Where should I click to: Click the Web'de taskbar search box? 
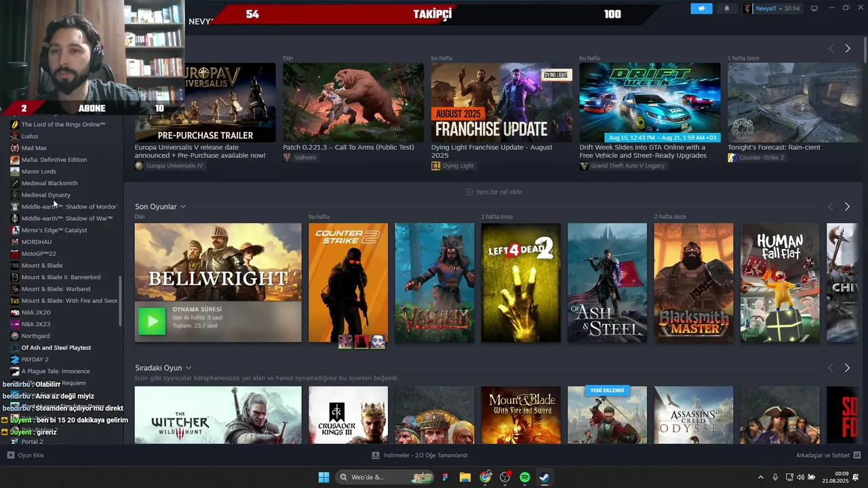384,477
